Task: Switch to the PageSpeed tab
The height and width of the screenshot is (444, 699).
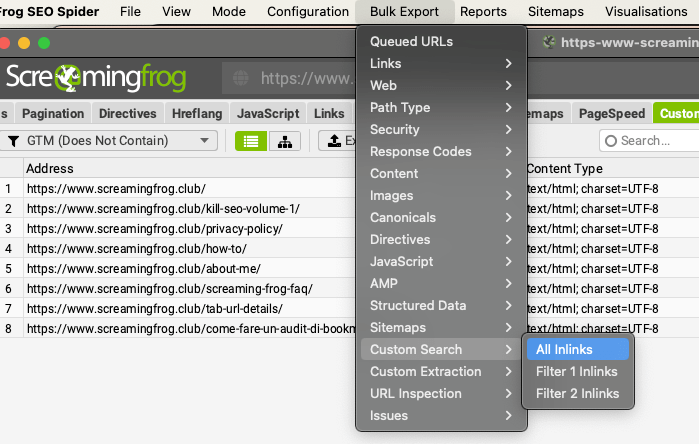Action: [611, 114]
